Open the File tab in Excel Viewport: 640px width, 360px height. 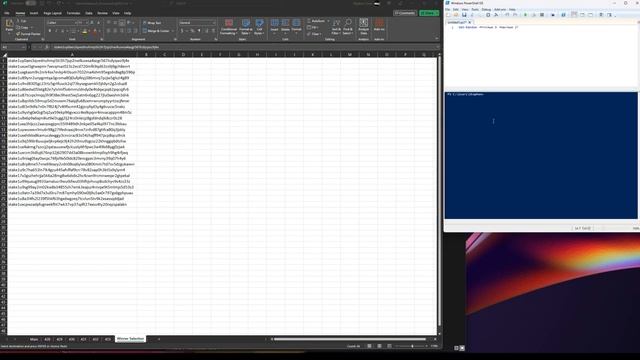coord(7,13)
